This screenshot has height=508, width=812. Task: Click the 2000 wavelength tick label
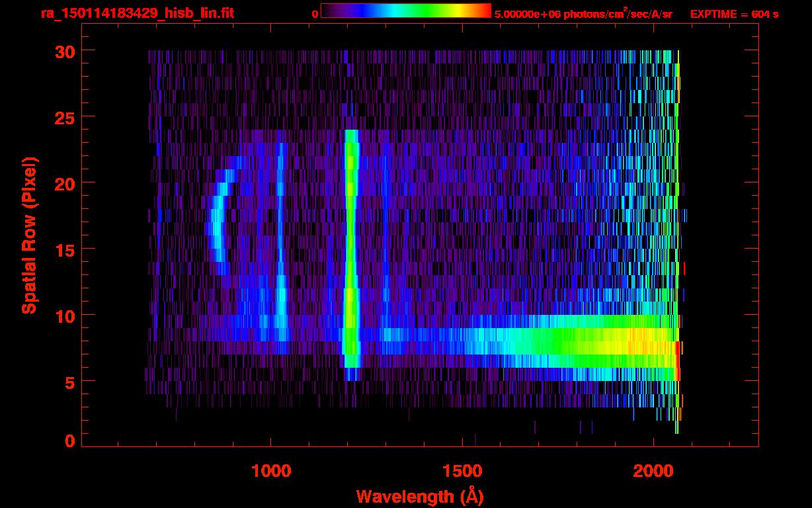(x=653, y=471)
